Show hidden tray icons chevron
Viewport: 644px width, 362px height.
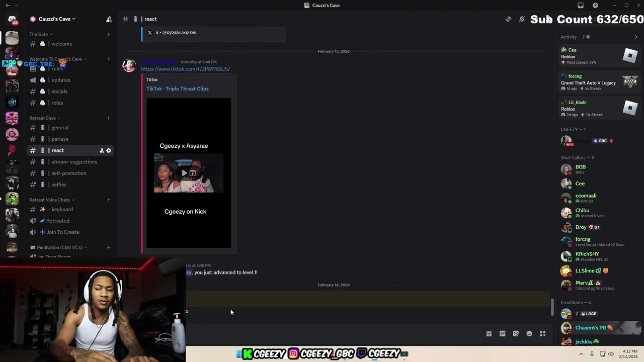(581, 354)
